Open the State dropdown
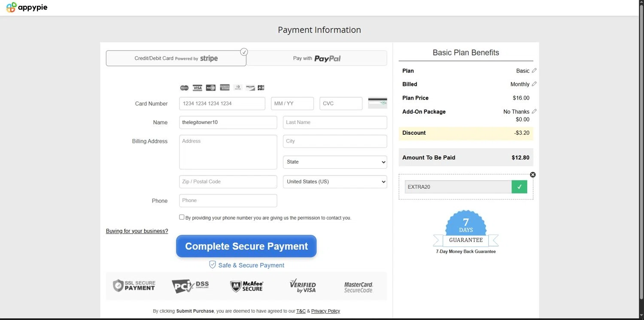The height and width of the screenshot is (320, 644). (x=335, y=162)
